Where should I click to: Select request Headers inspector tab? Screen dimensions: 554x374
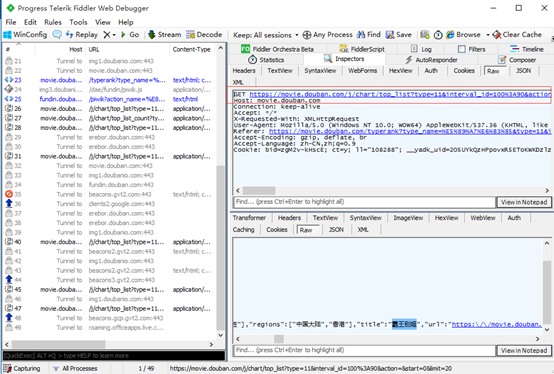click(x=244, y=71)
